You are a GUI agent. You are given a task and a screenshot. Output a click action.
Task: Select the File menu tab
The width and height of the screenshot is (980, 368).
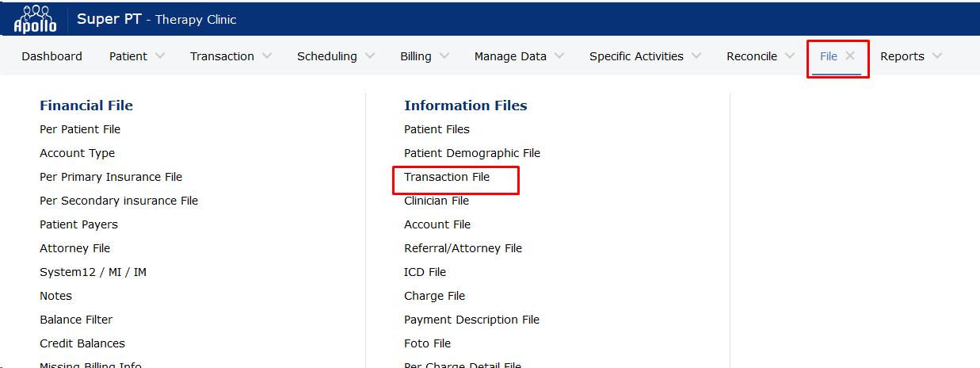click(x=829, y=56)
